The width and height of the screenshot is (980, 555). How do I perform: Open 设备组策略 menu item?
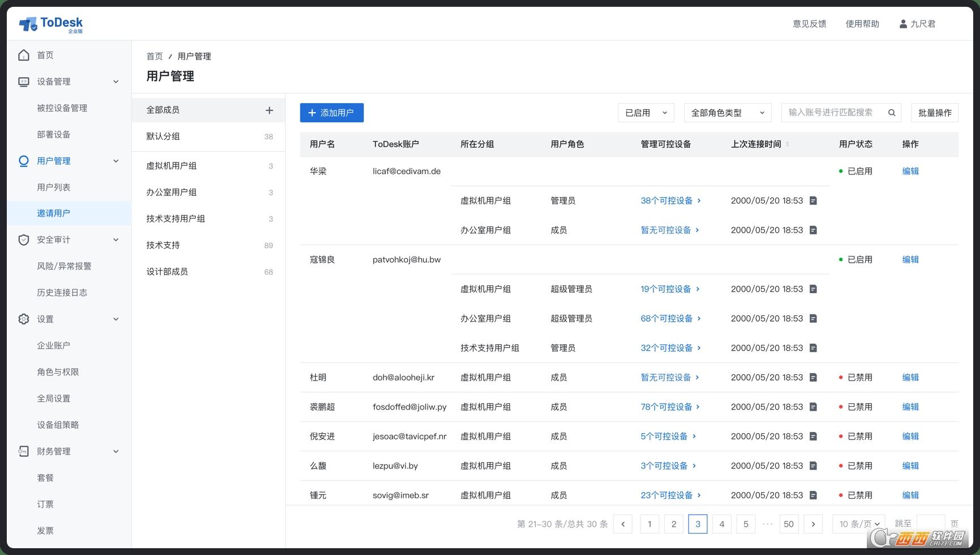[58, 425]
